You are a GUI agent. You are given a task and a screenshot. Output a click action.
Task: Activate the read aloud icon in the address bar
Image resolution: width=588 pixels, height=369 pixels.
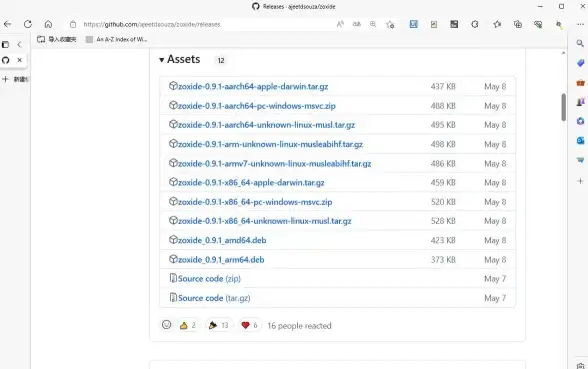[340, 24]
